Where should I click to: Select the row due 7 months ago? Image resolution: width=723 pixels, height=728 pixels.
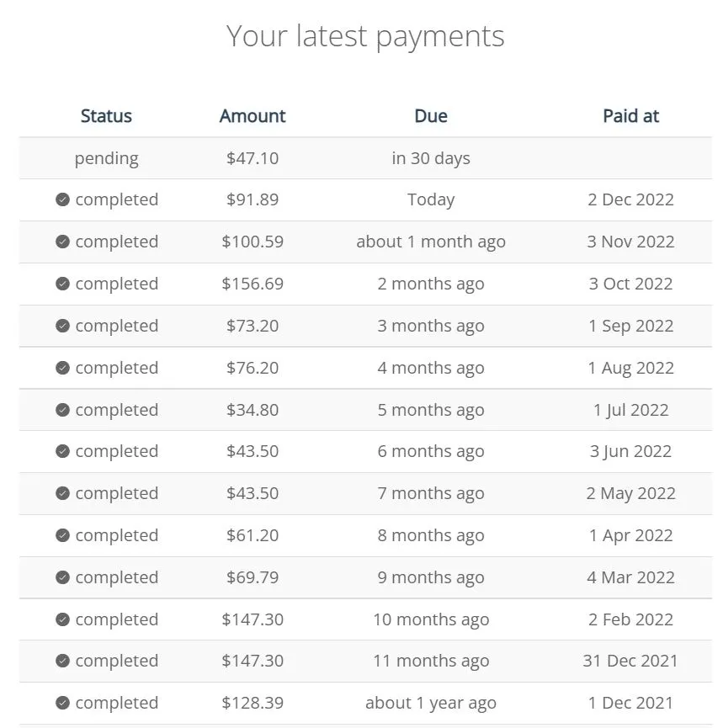365,493
